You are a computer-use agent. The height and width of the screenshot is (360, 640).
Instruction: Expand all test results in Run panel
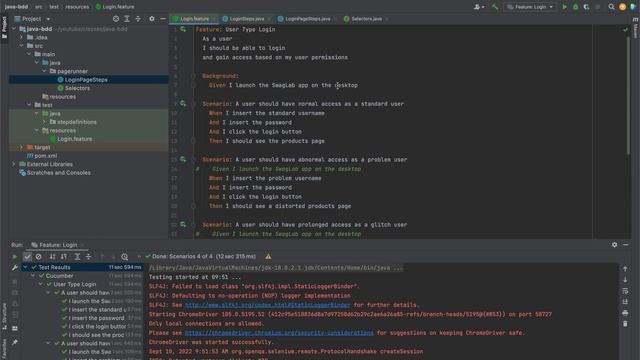[x=77, y=257]
